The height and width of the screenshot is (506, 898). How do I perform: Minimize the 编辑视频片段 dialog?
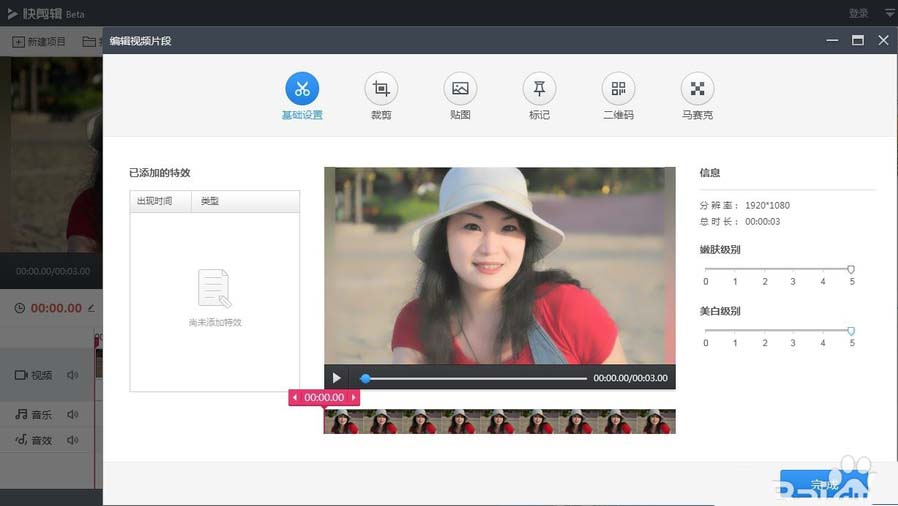pos(832,40)
